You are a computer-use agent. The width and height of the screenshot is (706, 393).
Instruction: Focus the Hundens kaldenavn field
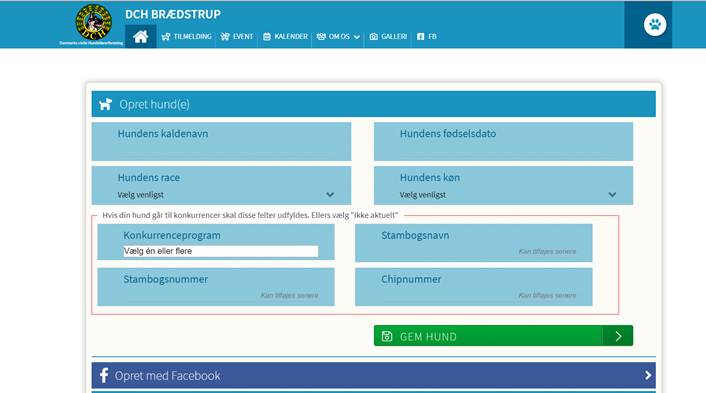click(x=221, y=141)
